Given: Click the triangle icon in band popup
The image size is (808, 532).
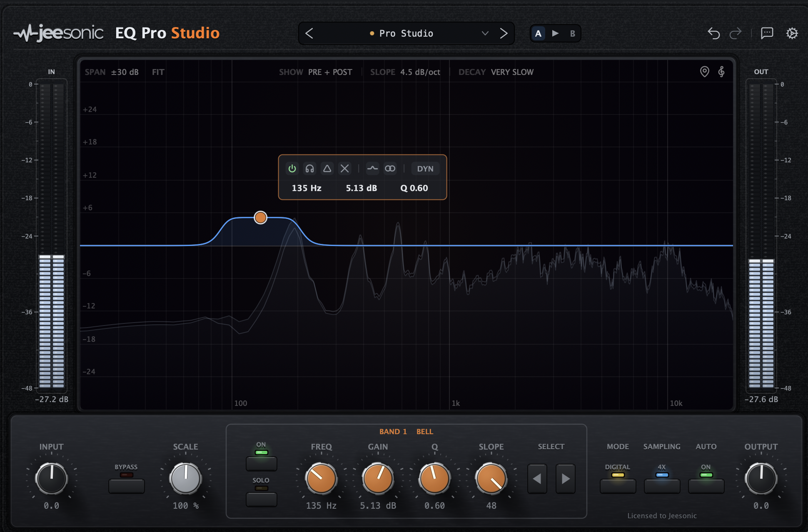Looking at the screenshot, I should coord(327,169).
